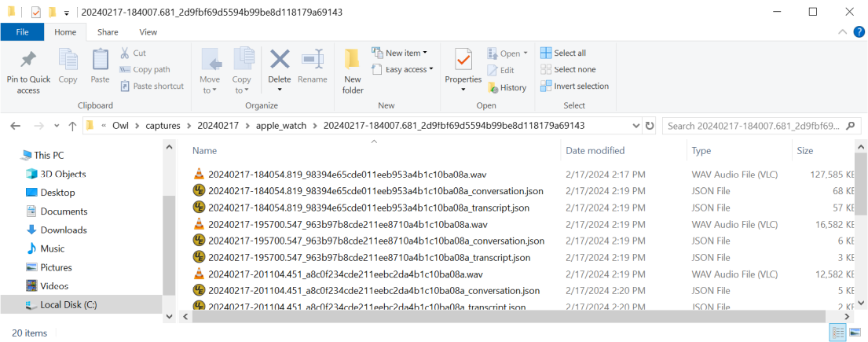Screen dimensions: 868x342
Task: Click 20240217 in the address path
Action: [218, 126]
